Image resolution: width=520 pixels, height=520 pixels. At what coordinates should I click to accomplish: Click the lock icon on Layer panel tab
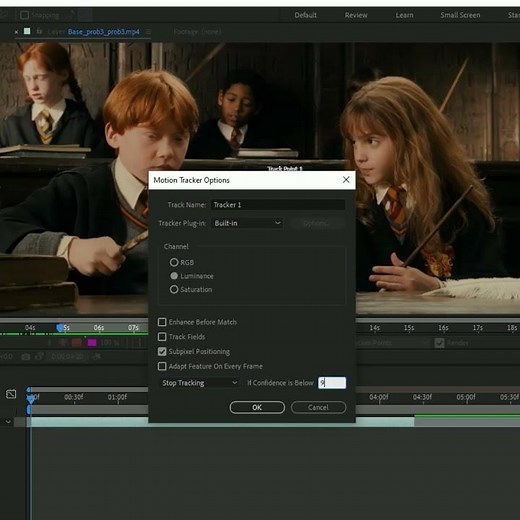coord(39,31)
